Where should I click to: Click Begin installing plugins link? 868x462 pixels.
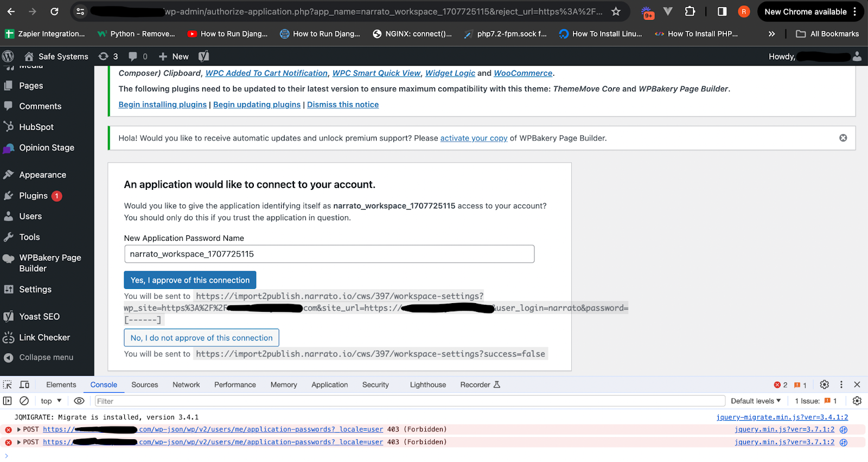163,104
